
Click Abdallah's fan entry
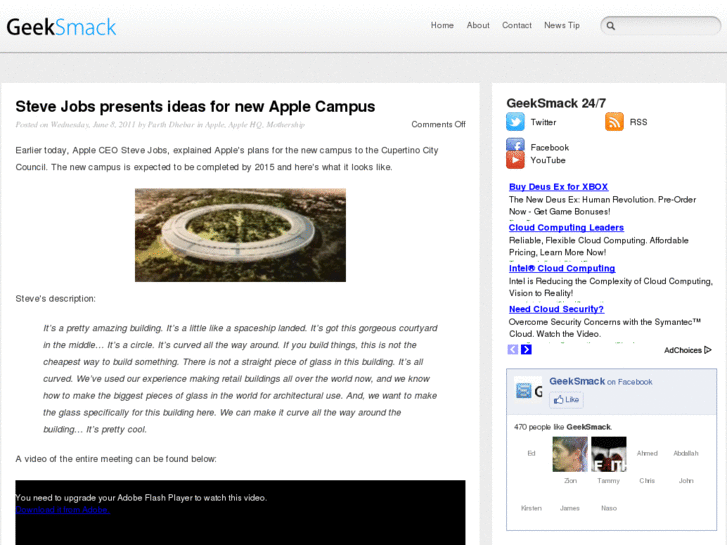[x=686, y=453]
